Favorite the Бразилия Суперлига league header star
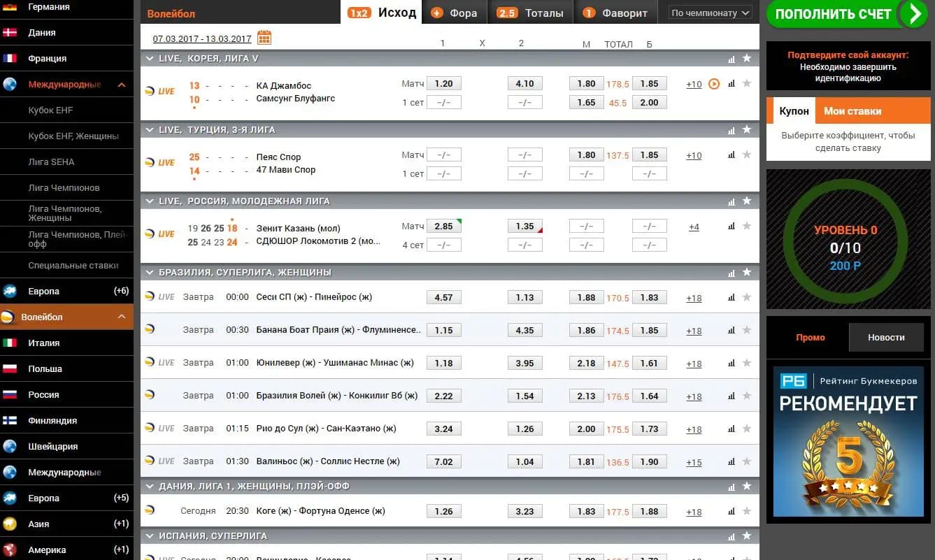 point(747,272)
